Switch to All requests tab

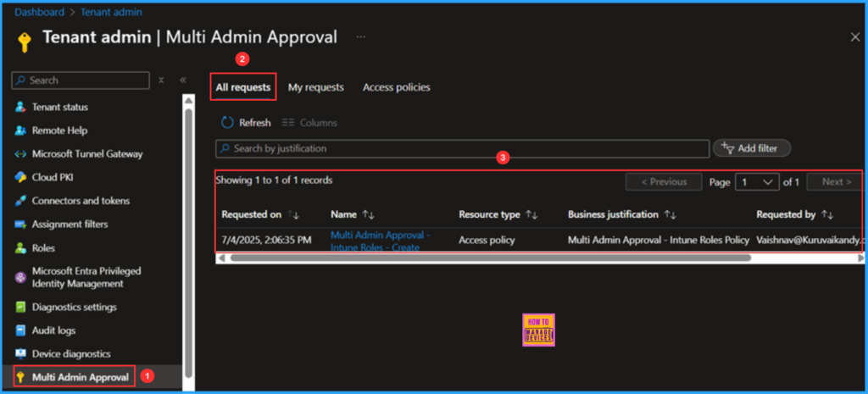[x=243, y=87]
